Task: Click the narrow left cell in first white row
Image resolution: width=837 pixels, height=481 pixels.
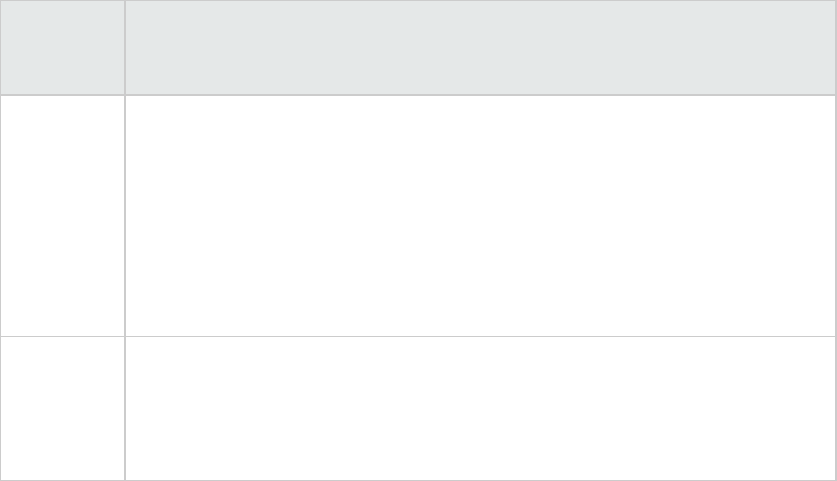Action: coord(62,216)
